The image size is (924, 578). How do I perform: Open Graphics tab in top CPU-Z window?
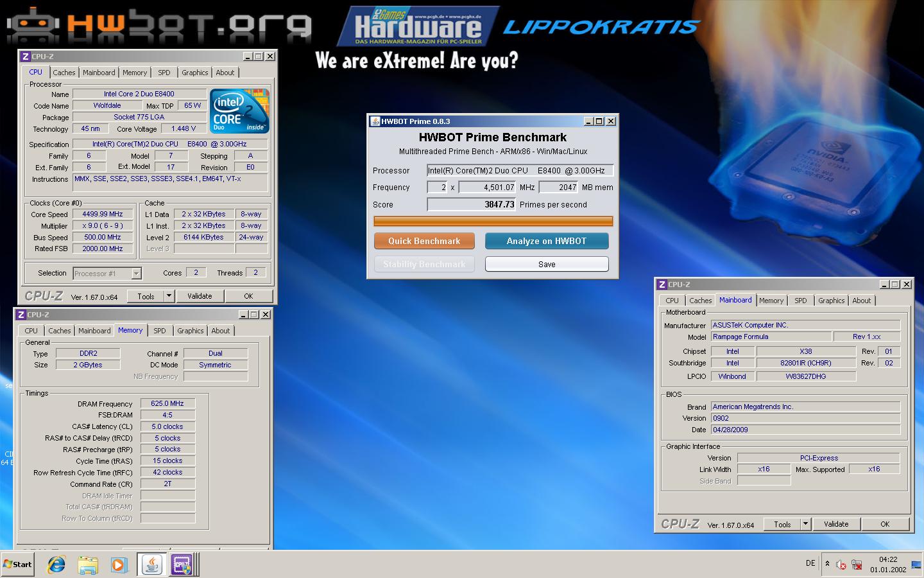(x=195, y=73)
